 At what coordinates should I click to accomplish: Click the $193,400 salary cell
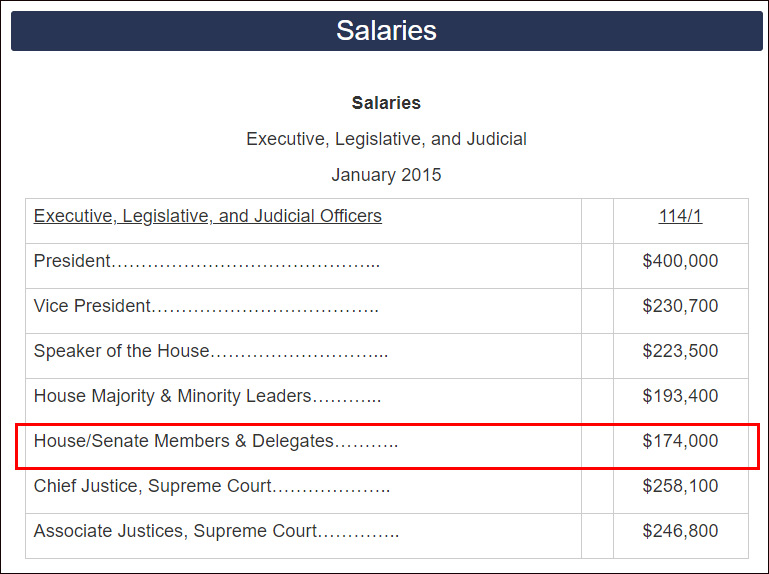[680, 396]
